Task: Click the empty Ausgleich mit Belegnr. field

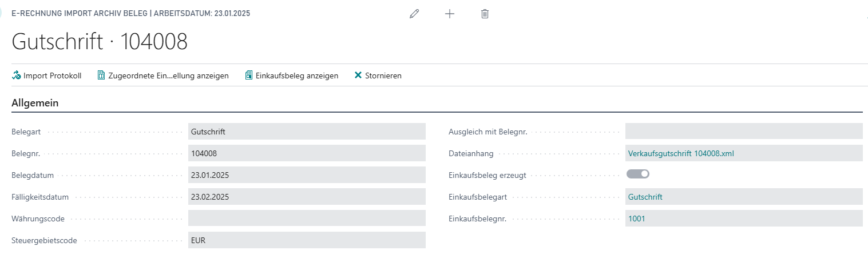Action: (743, 132)
